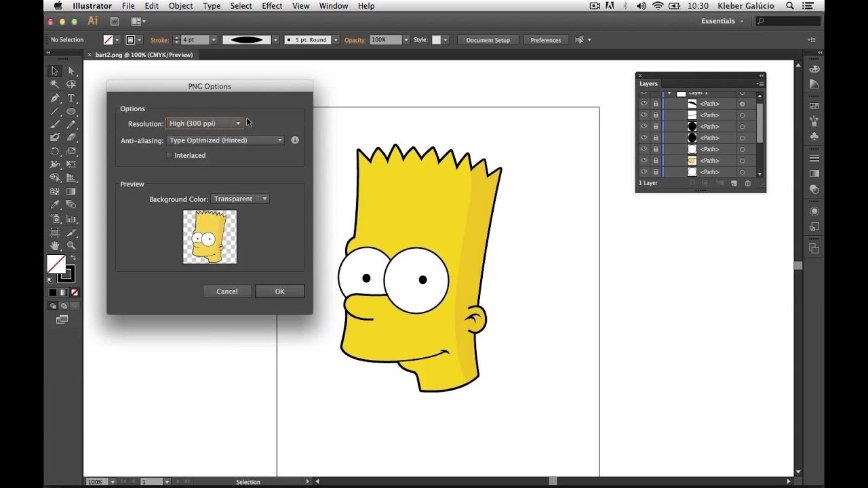The height and width of the screenshot is (488, 868).
Task: Click the Delete Selection trash icon in Layers
Action: tap(748, 183)
